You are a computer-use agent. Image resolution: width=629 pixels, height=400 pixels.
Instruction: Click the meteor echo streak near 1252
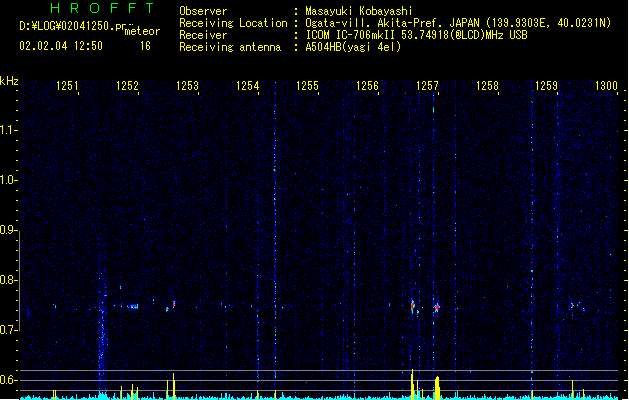tap(133, 306)
